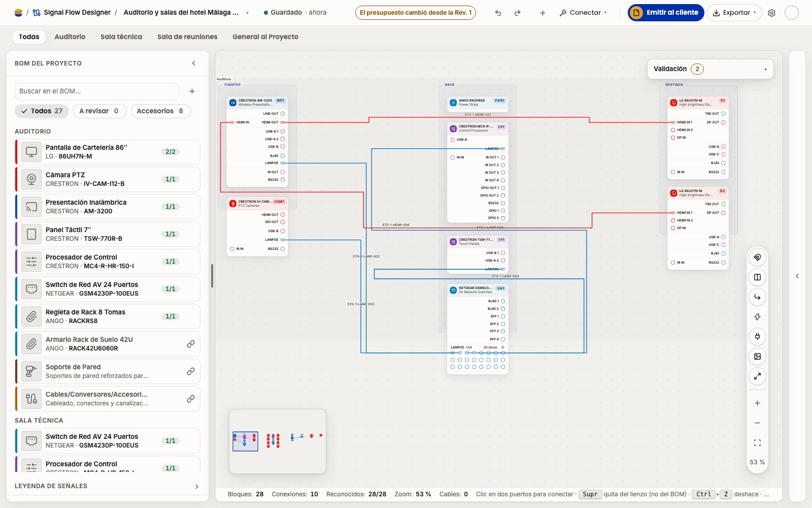Click the expand fullscreen arrows icon
The height and width of the screenshot is (508, 812).
(757, 376)
